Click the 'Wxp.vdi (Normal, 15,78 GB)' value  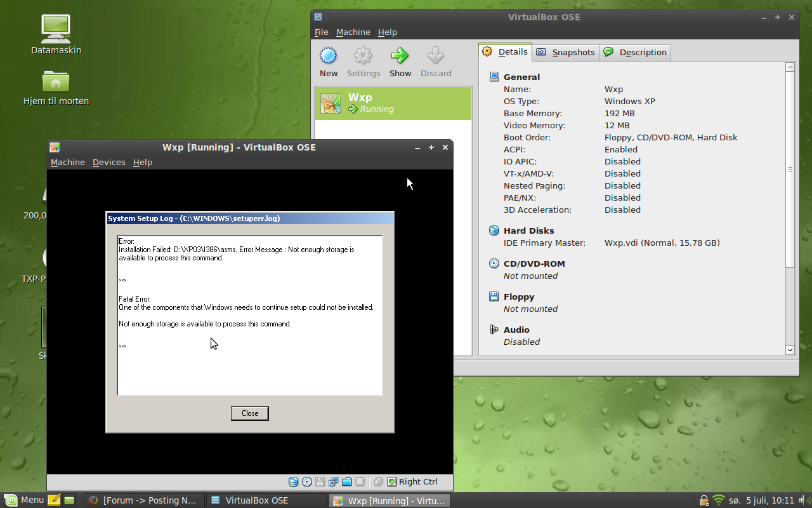(662, 243)
